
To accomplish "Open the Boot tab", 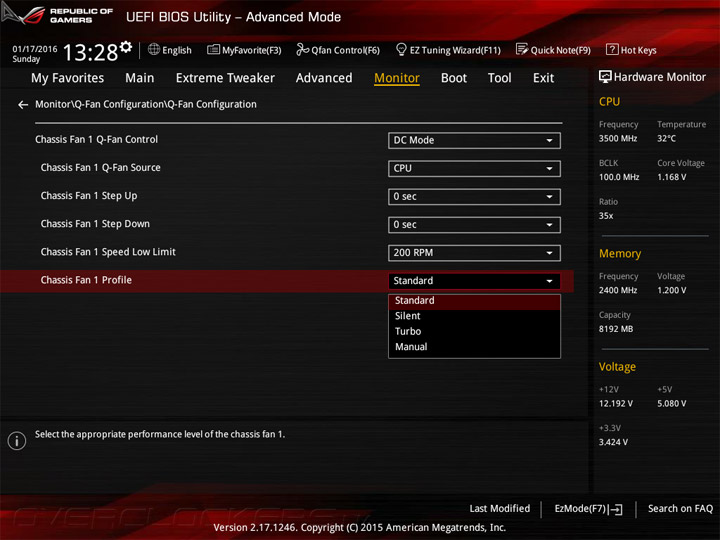I will coord(454,78).
